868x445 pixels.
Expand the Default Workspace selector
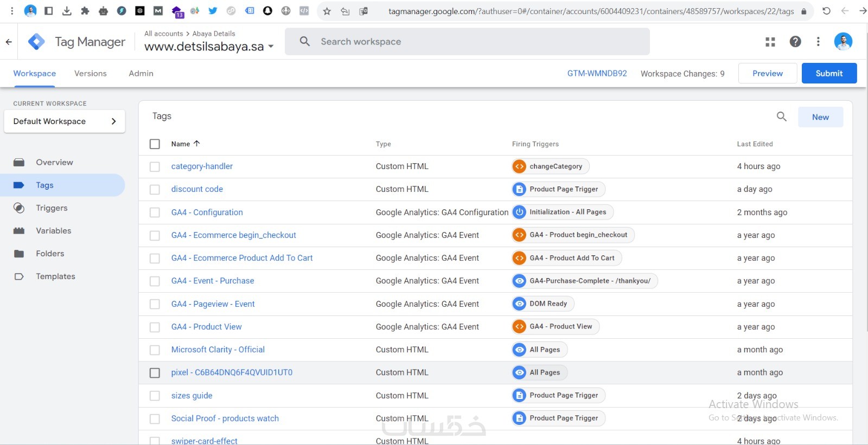[x=65, y=121]
